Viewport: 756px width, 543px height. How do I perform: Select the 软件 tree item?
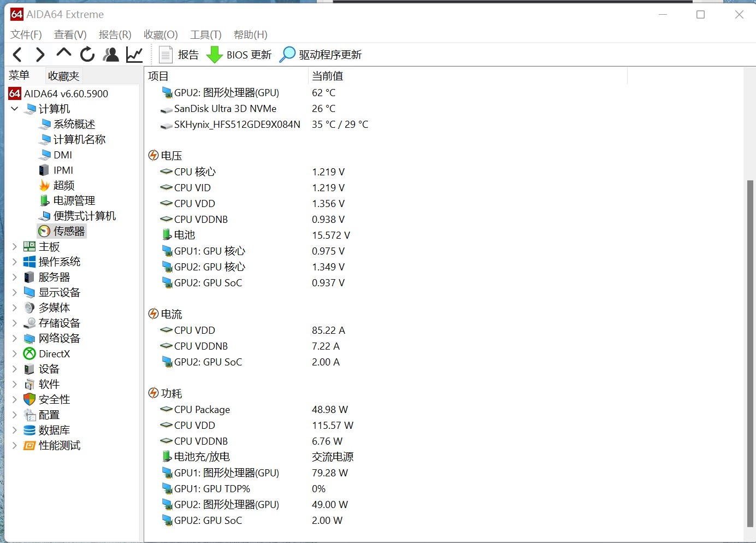[49, 384]
